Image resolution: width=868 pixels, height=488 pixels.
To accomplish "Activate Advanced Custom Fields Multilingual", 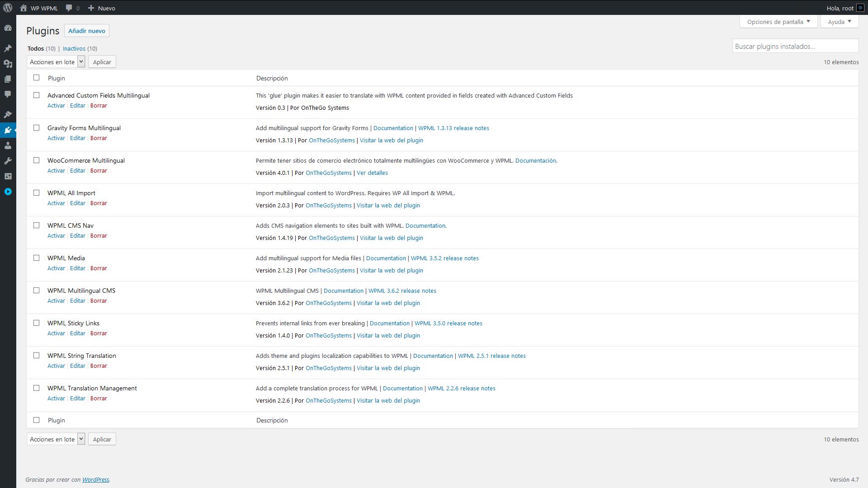I will pyautogui.click(x=56, y=106).
